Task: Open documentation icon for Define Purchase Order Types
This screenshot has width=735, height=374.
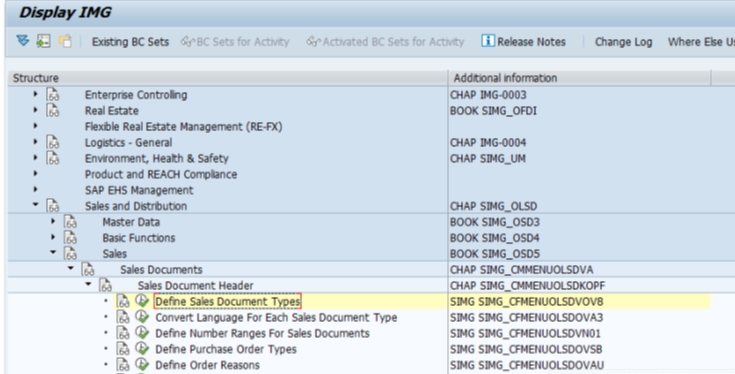Action: (x=123, y=349)
